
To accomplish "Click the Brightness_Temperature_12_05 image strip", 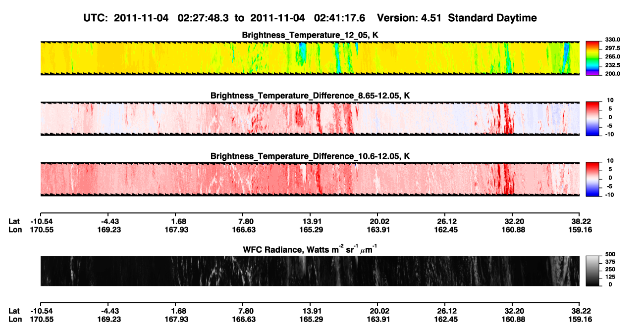I will (x=310, y=58).
